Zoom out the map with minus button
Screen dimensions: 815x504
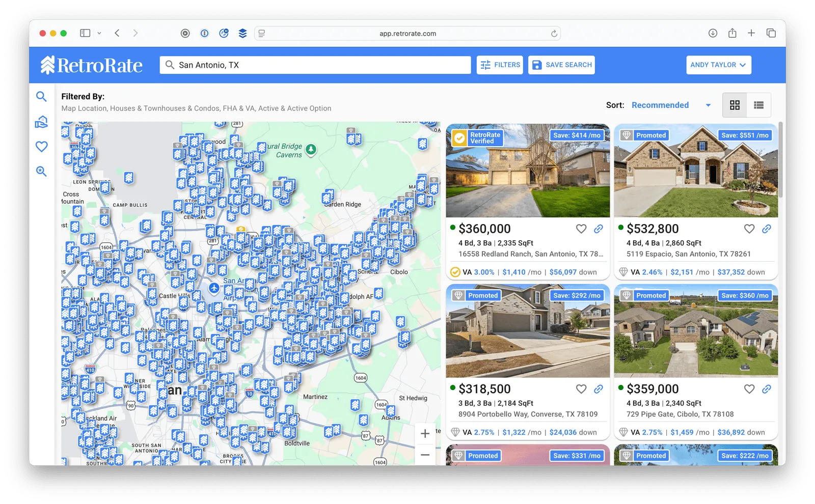coord(425,455)
